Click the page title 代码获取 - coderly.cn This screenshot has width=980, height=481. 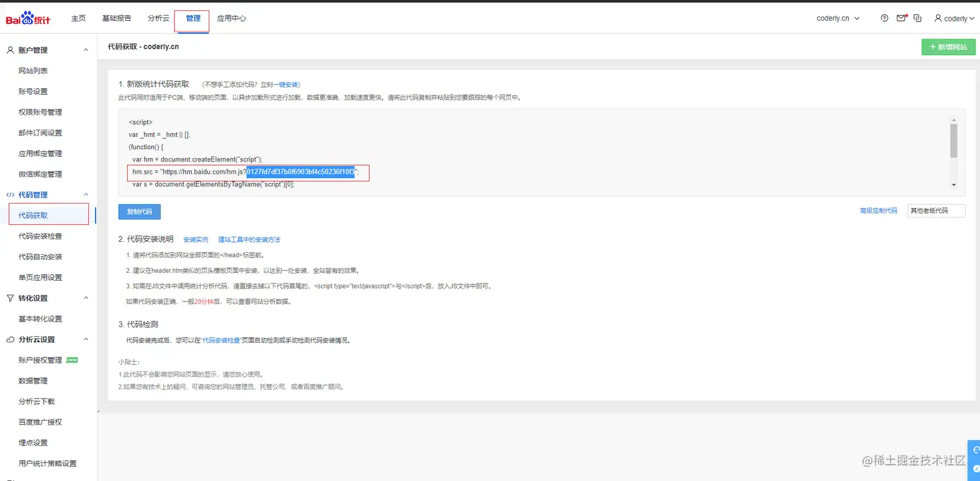pos(143,47)
